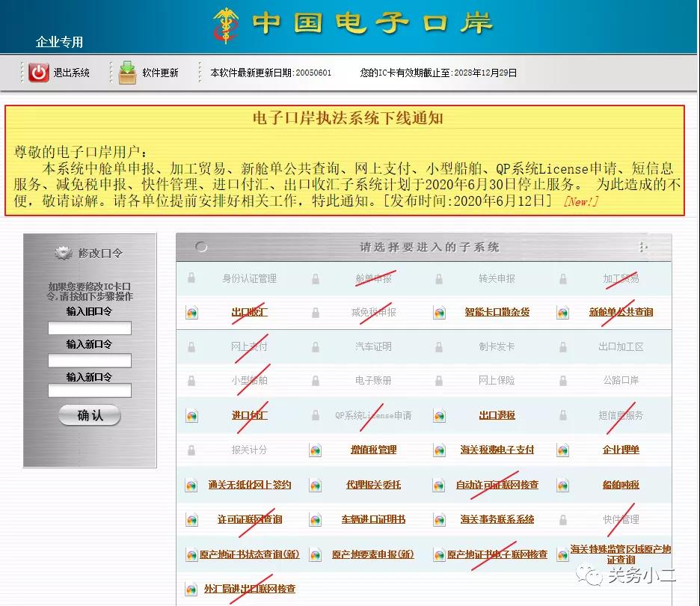Click the icon next to 出口收汇
700x606 pixels.
click(191, 313)
